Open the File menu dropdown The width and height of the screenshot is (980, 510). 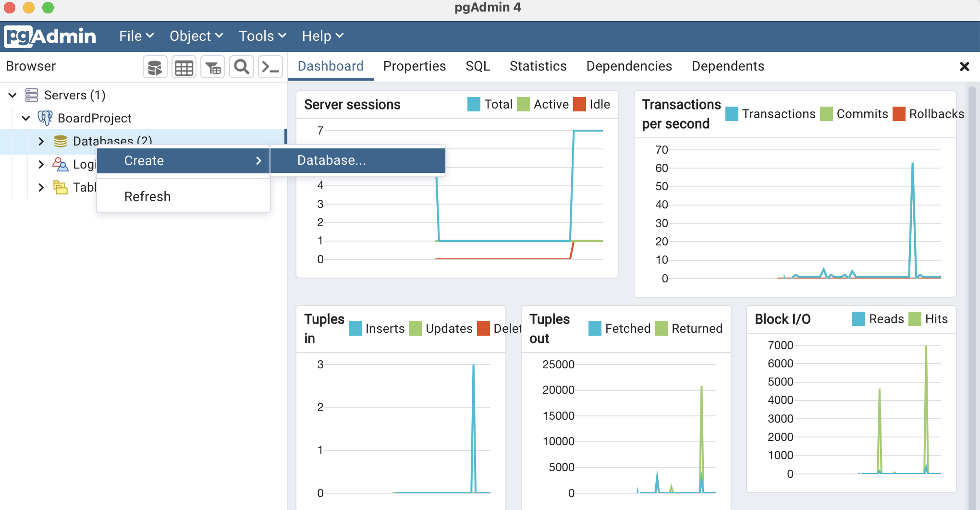[x=136, y=36]
